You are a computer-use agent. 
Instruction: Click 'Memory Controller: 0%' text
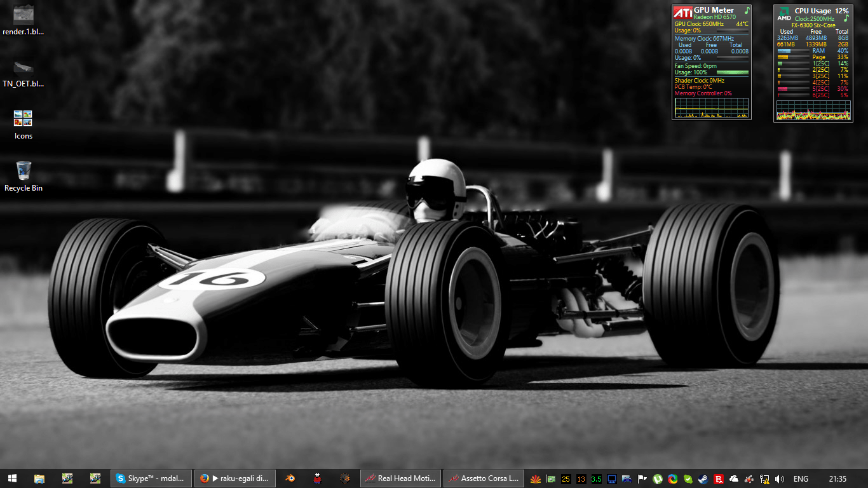click(x=703, y=93)
